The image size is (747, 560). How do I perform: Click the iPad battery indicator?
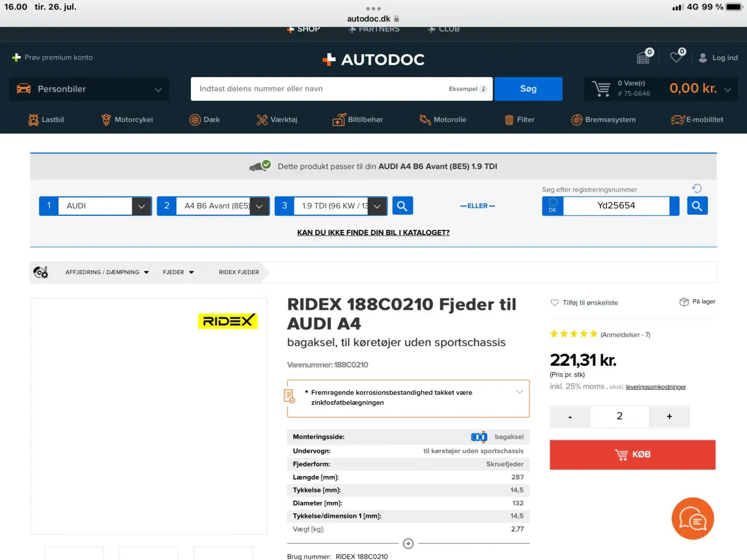(x=734, y=7)
